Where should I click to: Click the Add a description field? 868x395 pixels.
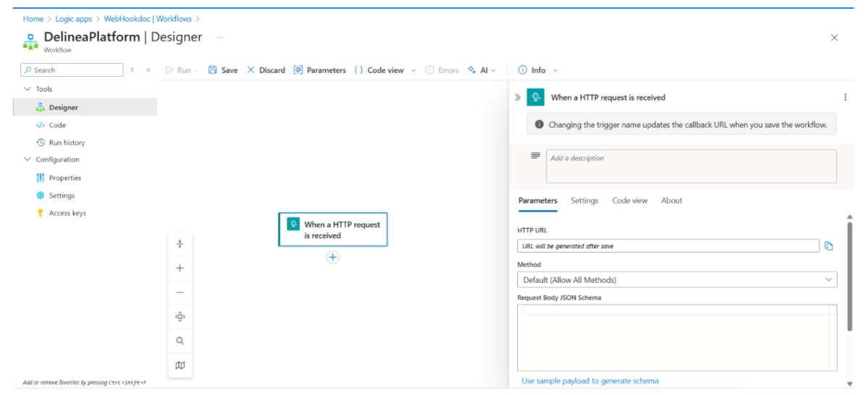[x=691, y=166]
